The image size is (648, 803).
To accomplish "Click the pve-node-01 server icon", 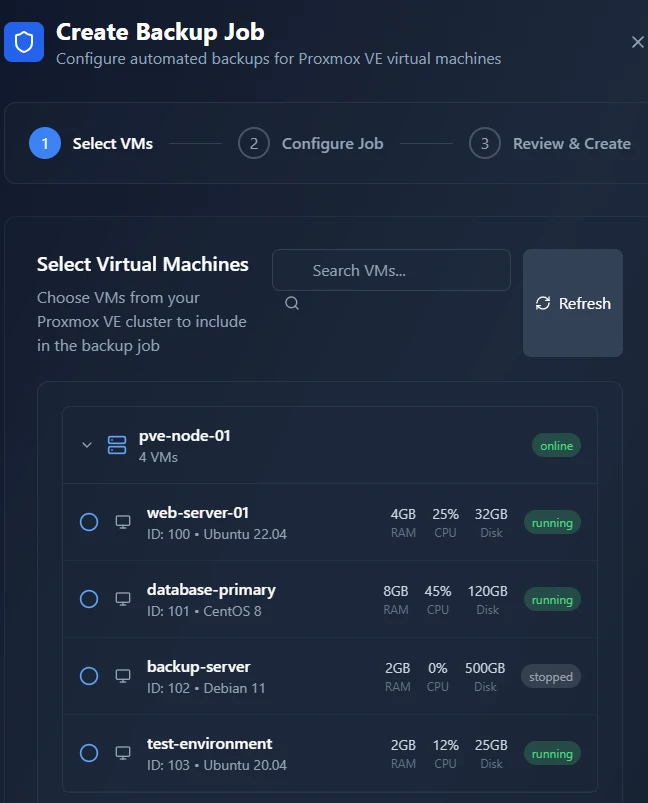I will point(117,445).
